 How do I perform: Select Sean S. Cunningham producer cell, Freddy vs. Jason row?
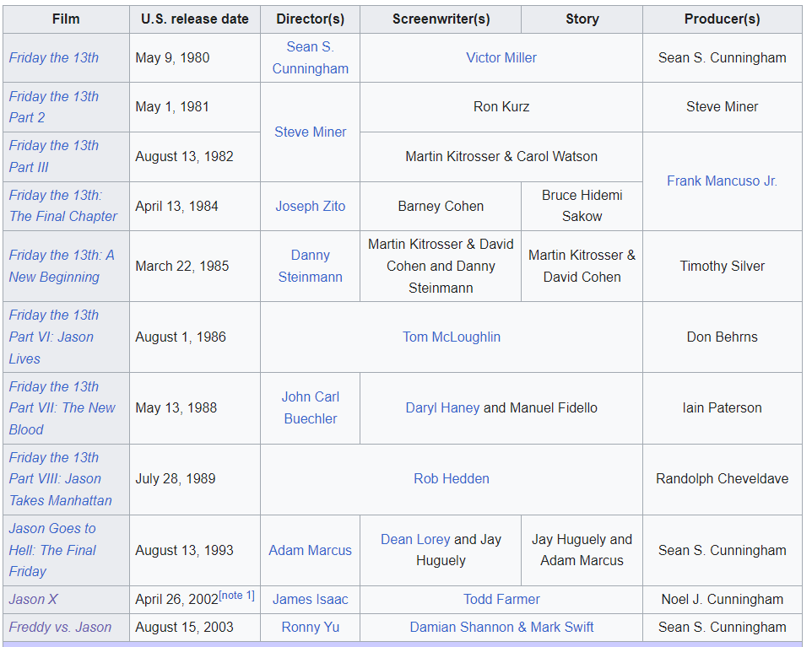pyautogui.click(x=723, y=628)
